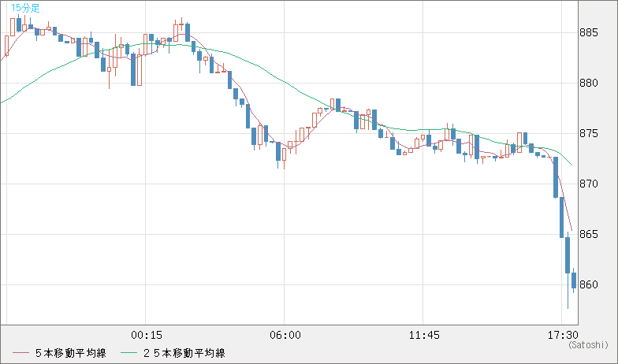The image size is (618, 364).
Task: Click the blue candlestick dropping from 870 to 865
Action: pos(561,217)
